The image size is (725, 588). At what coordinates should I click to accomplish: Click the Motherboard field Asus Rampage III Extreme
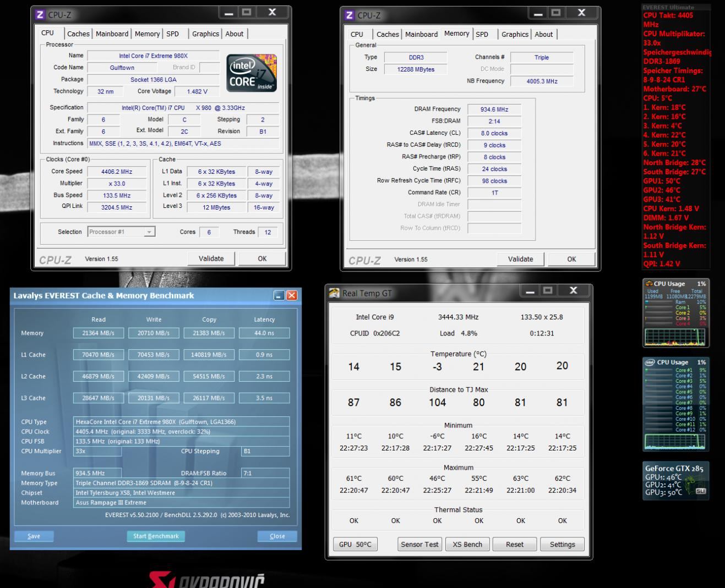pos(181,503)
